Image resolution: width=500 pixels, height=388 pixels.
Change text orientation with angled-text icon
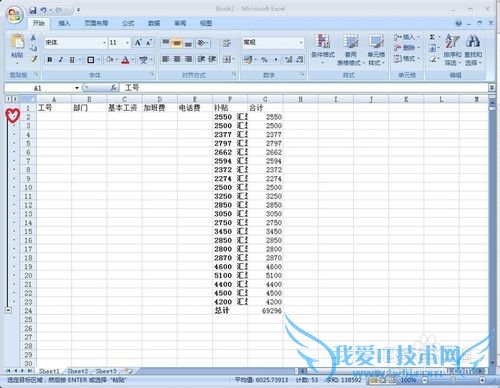point(201,43)
